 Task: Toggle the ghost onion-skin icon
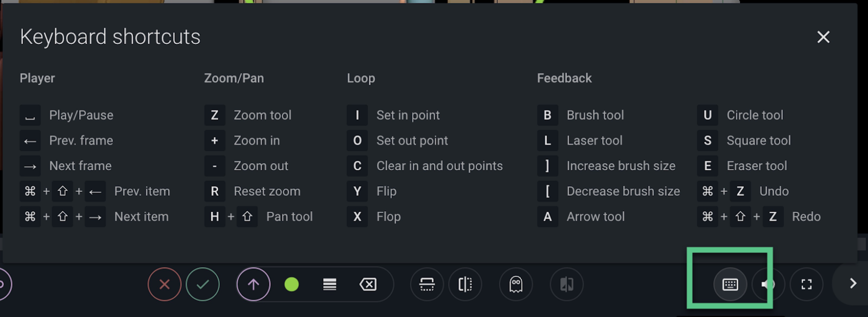click(x=516, y=284)
